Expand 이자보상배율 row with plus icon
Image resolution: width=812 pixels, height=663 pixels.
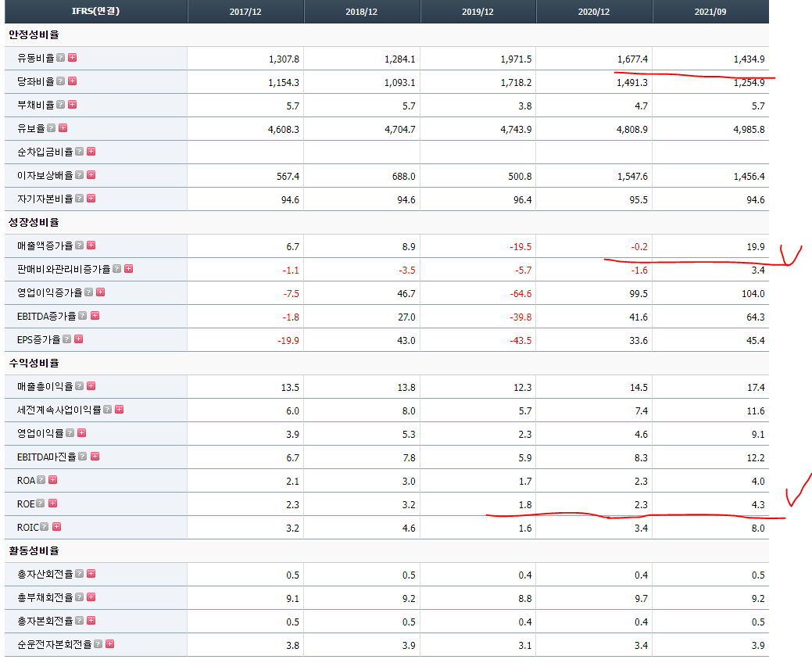coord(91,175)
